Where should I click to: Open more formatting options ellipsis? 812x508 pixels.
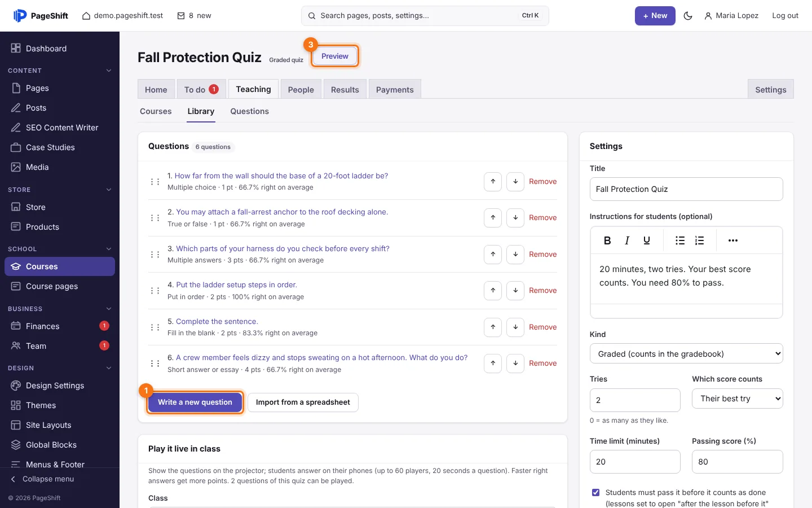[x=732, y=240]
